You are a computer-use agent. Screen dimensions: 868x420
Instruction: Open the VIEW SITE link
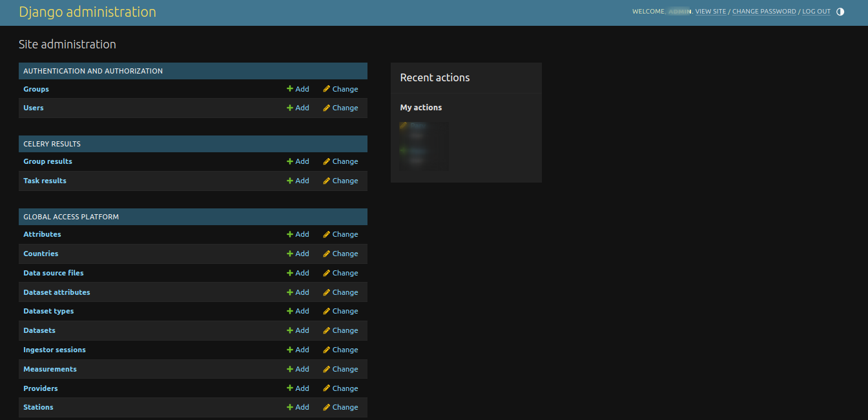pyautogui.click(x=710, y=11)
